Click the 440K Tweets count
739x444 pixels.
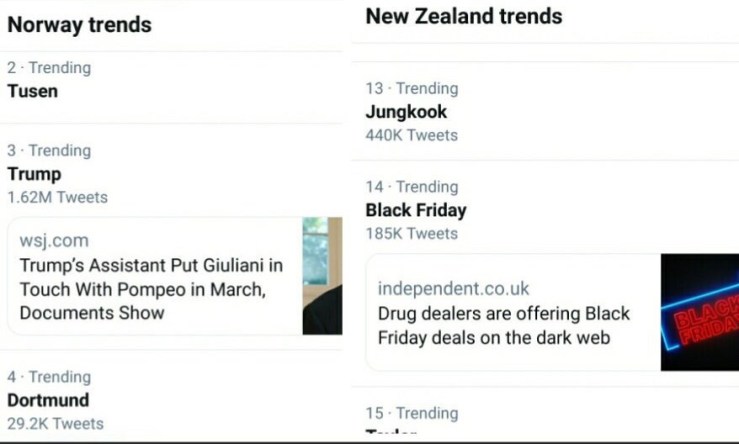click(x=411, y=135)
